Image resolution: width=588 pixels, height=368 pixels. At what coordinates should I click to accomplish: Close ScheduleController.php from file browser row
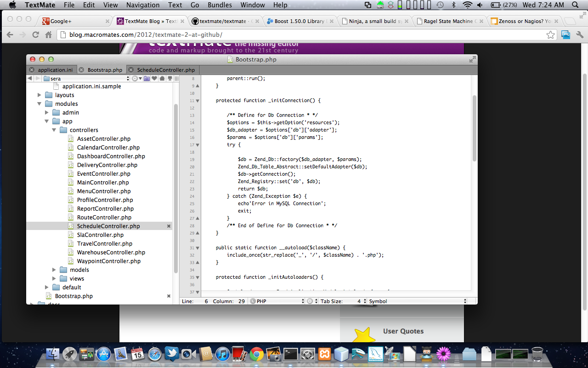pos(169,226)
